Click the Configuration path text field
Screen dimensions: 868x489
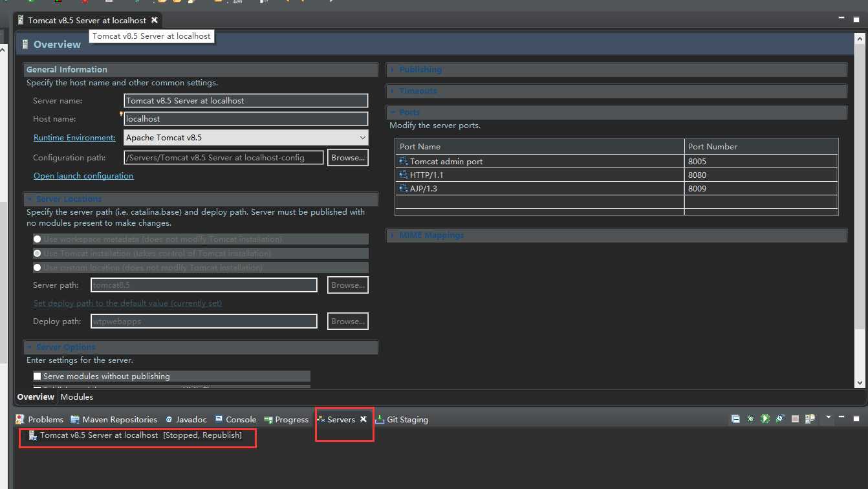click(223, 157)
